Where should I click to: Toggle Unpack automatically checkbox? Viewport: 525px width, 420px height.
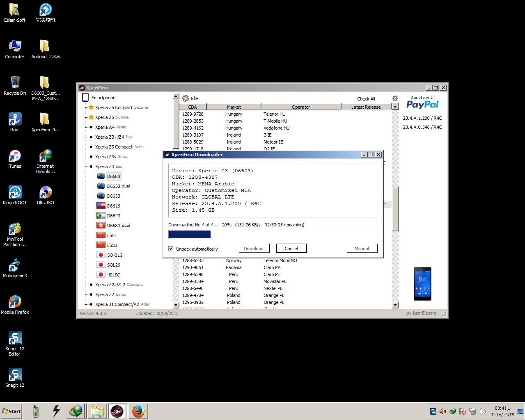click(171, 248)
